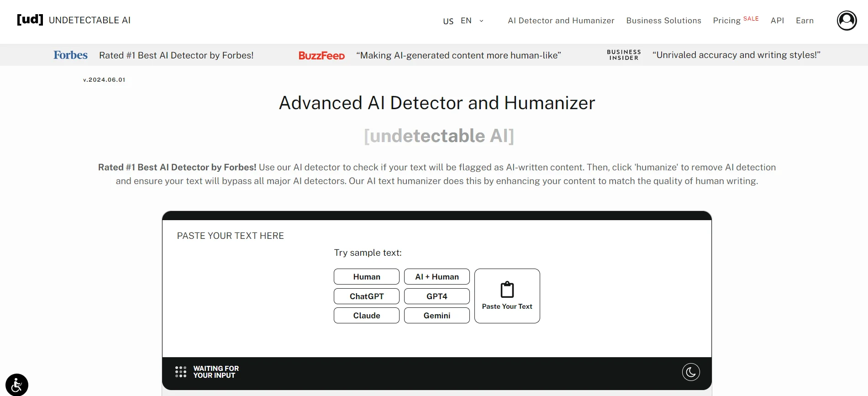Click the 'Waiting for your input' status text
This screenshot has width=868, height=396.
click(216, 372)
